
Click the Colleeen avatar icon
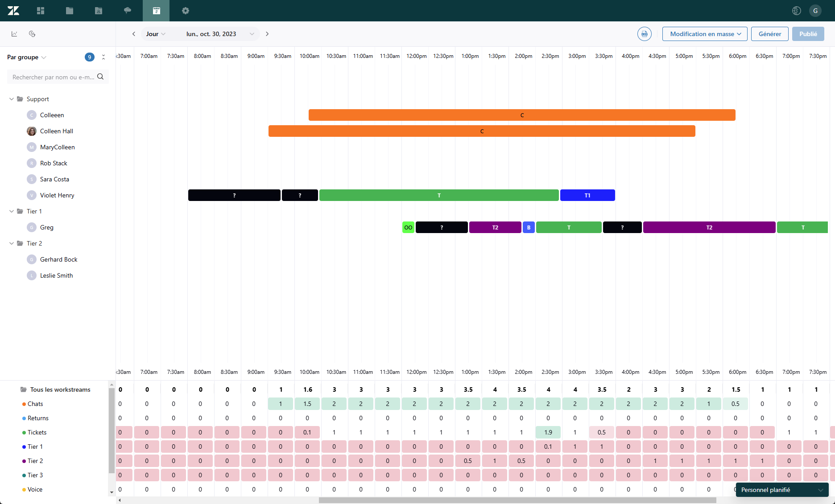coord(32,115)
